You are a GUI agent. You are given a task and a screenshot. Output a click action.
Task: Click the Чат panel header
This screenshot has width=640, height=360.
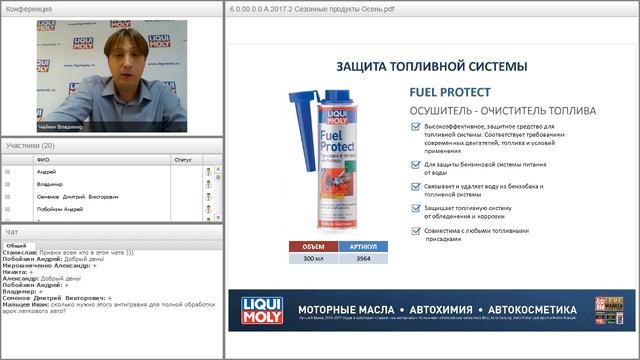coord(112,232)
